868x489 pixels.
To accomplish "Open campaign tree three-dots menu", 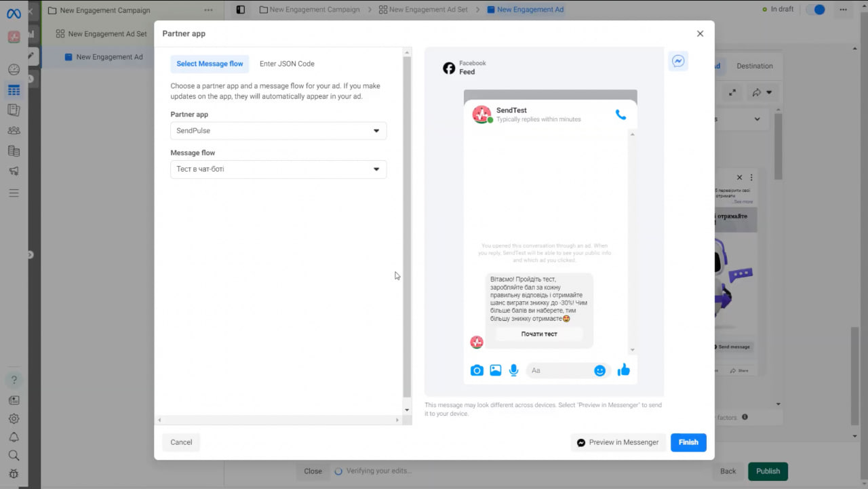I will (208, 10).
